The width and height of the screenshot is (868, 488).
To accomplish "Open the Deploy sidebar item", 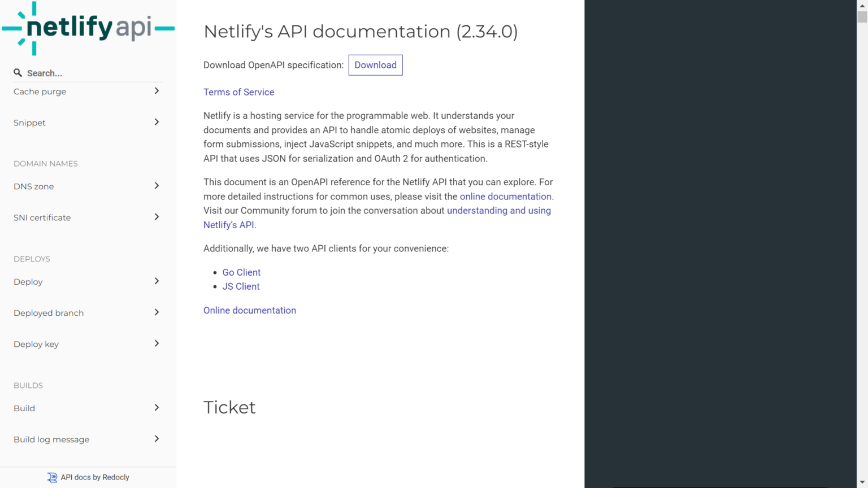I will coord(28,282).
